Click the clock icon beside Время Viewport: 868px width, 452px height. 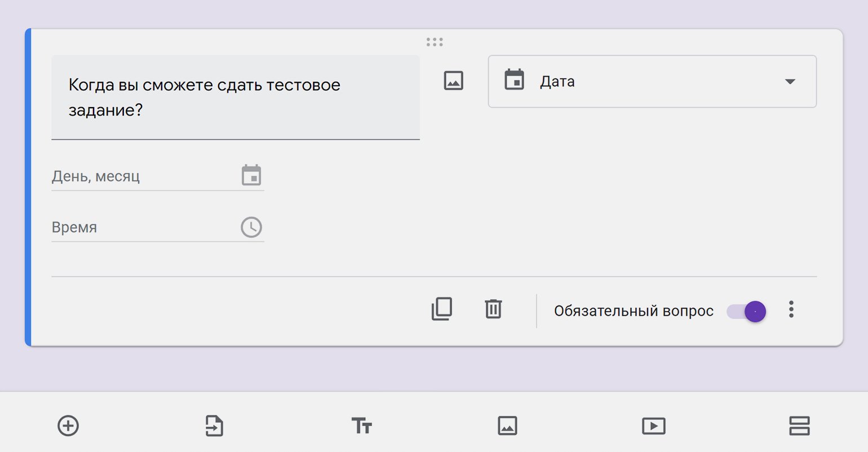tap(251, 227)
